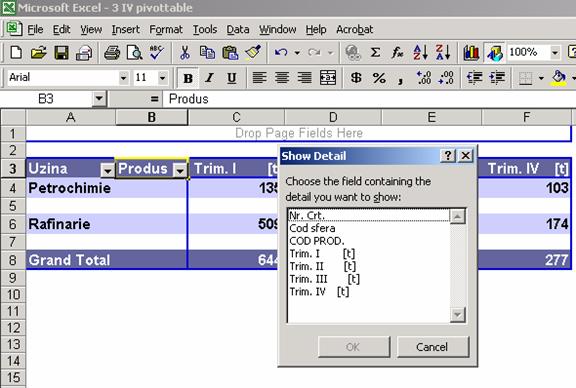
Task: Activate the Format Painter brush icon
Action: pyautogui.click(x=253, y=53)
